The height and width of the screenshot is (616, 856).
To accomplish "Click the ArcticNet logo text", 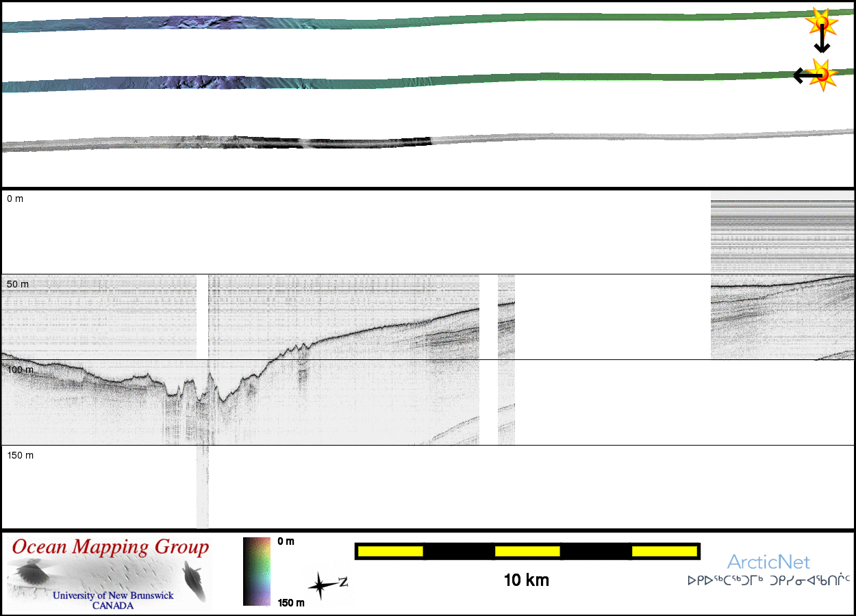I will (x=768, y=563).
